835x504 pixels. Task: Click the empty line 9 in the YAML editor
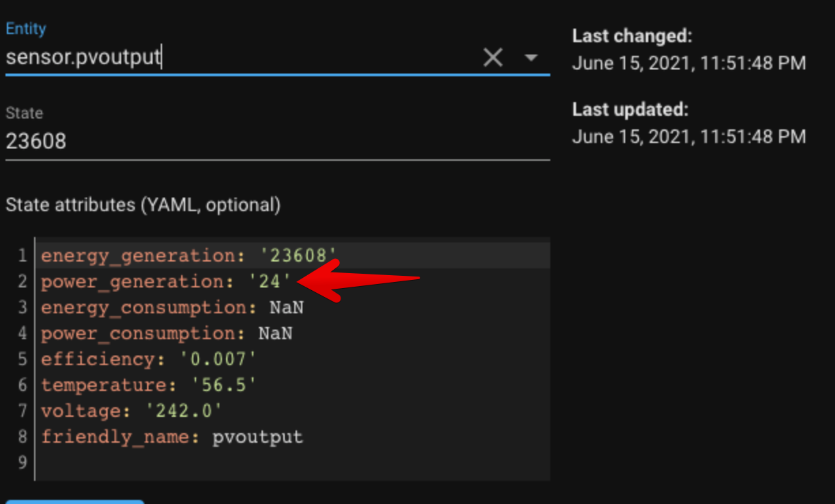click(136, 462)
